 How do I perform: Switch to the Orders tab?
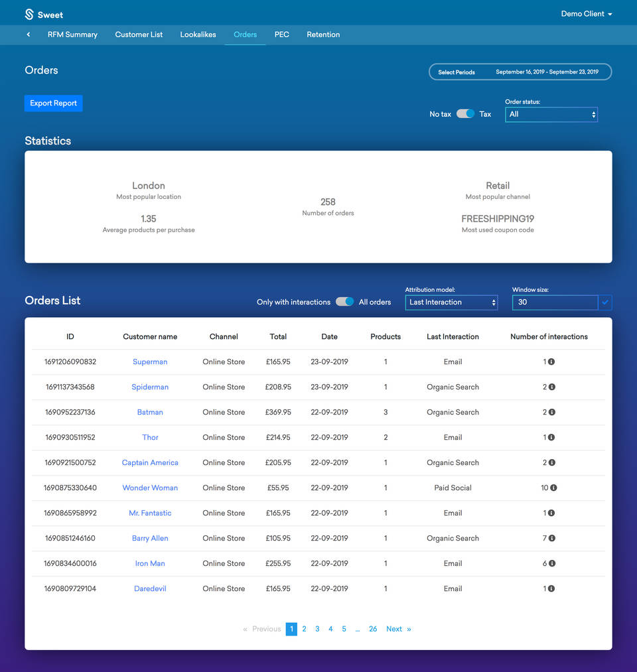pos(246,34)
